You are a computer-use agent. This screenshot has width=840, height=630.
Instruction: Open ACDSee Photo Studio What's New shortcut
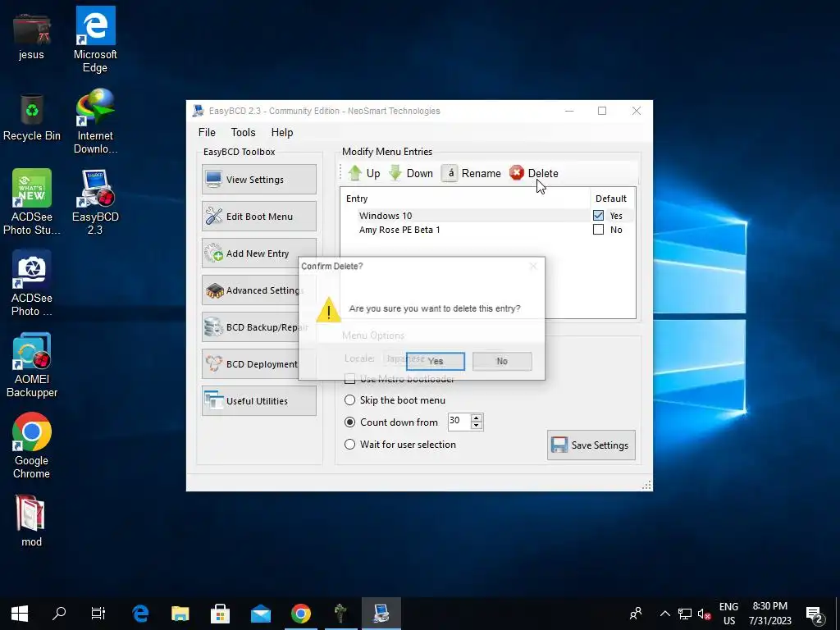click(x=32, y=202)
